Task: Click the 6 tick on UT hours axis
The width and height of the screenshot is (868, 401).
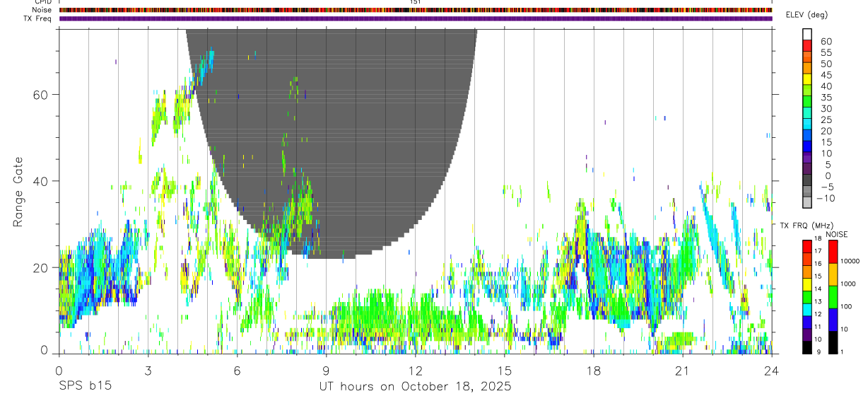Action: click(237, 370)
